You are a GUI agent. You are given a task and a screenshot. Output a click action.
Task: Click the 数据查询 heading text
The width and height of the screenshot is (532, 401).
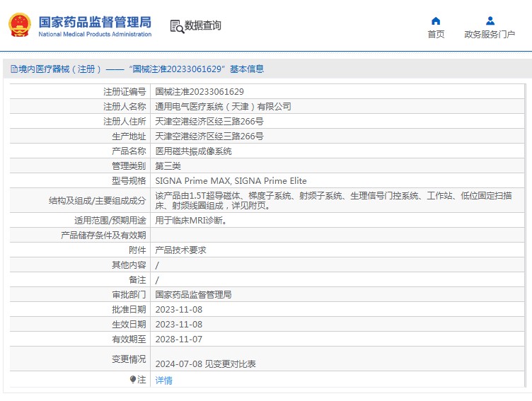[202, 25]
